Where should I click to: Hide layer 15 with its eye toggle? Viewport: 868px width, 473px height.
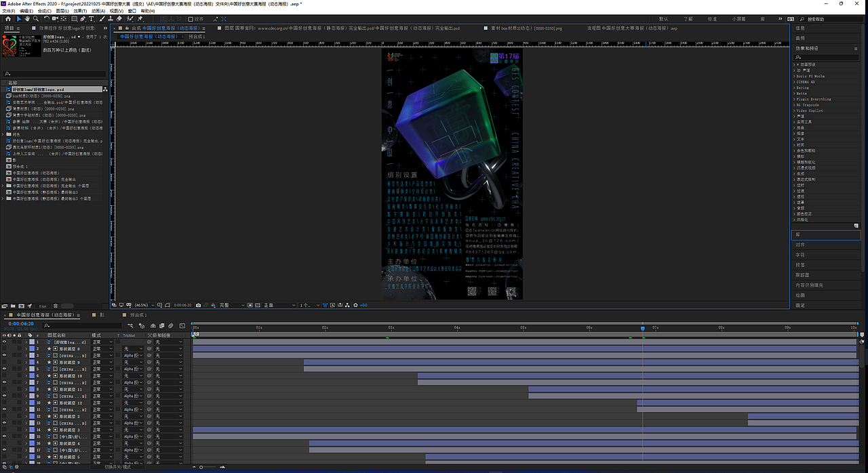tap(5, 436)
